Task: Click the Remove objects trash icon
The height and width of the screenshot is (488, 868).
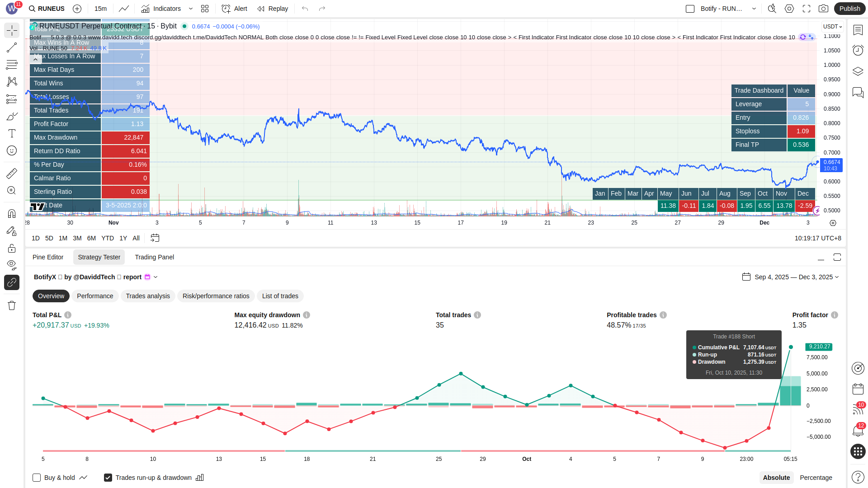Action: click(12, 305)
